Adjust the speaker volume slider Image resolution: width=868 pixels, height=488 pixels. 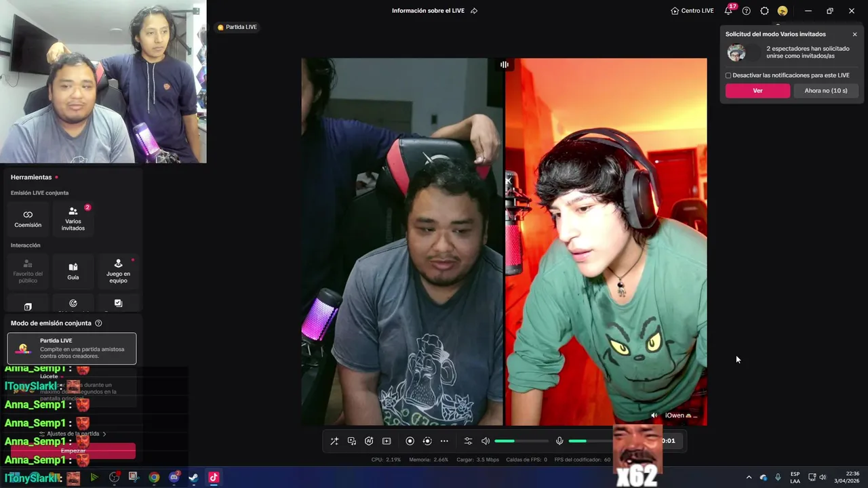[x=521, y=441]
